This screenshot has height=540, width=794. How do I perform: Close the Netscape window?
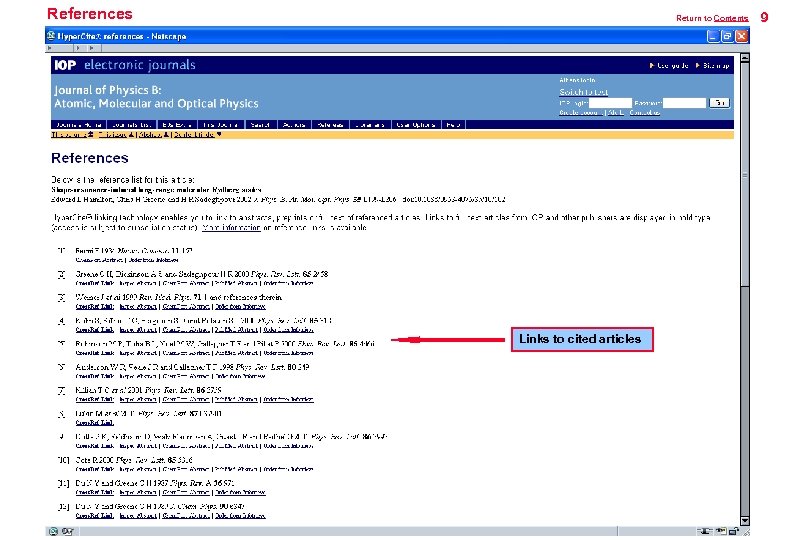click(741, 36)
